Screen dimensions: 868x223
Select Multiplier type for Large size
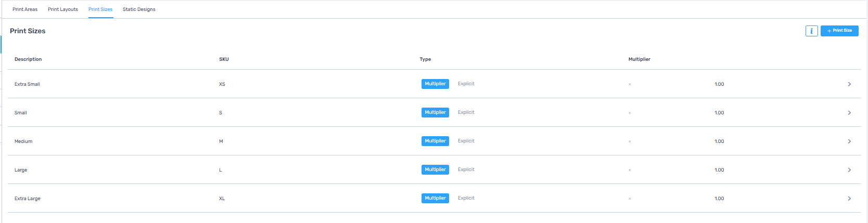pos(435,169)
